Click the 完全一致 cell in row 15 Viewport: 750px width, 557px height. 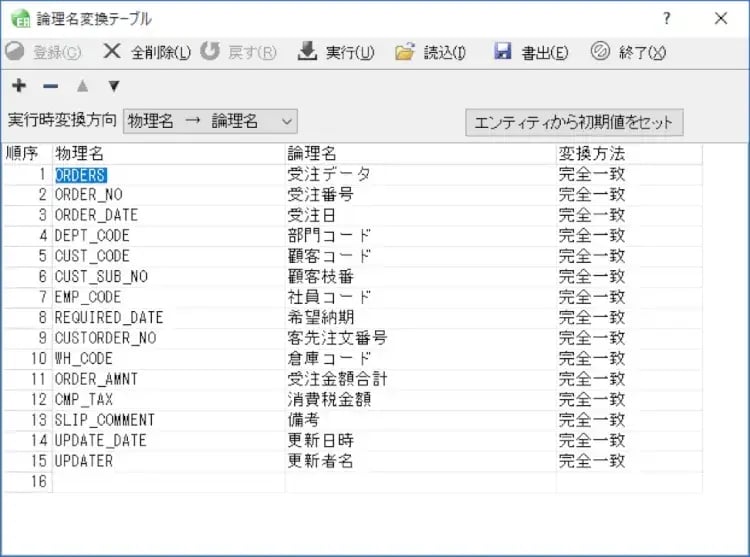592,461
